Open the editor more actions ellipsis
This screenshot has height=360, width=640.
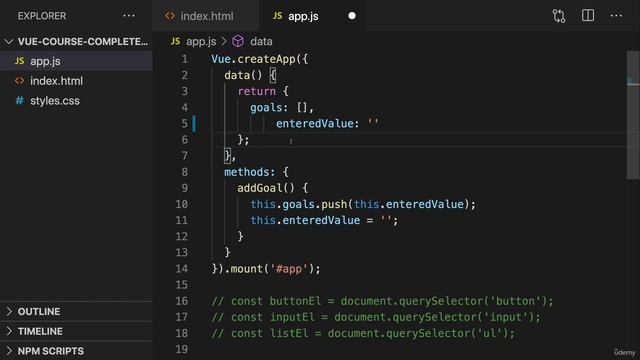(616, 16)
